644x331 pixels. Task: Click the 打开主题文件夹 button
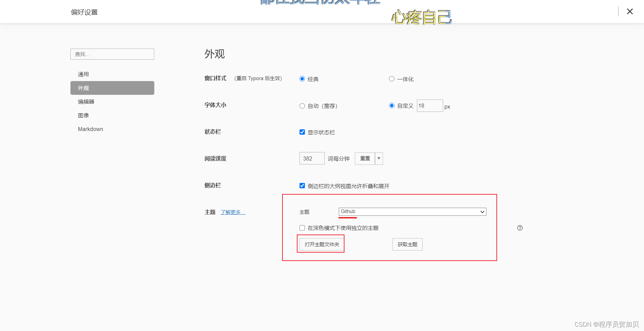pyautogui.click(x=322, y=244)
